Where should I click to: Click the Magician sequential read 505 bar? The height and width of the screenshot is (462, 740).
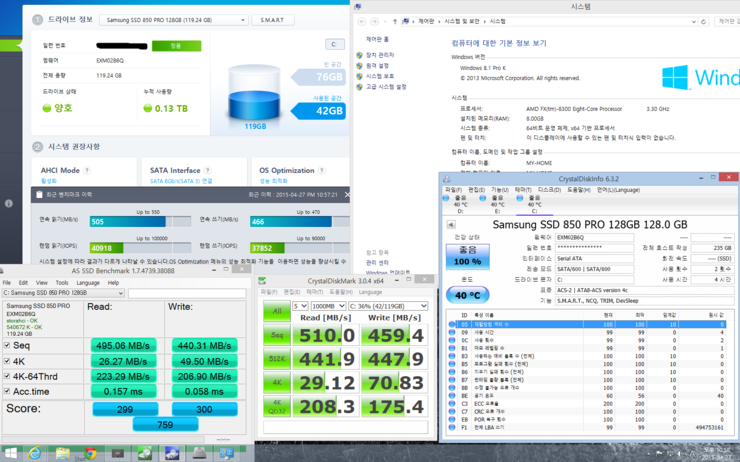pos(140,221)
